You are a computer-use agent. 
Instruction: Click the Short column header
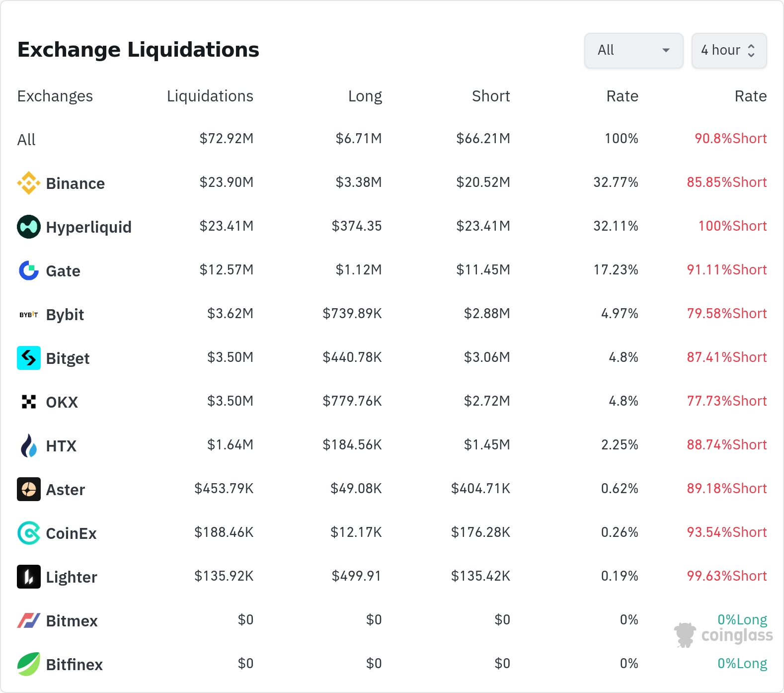[490, 96]
